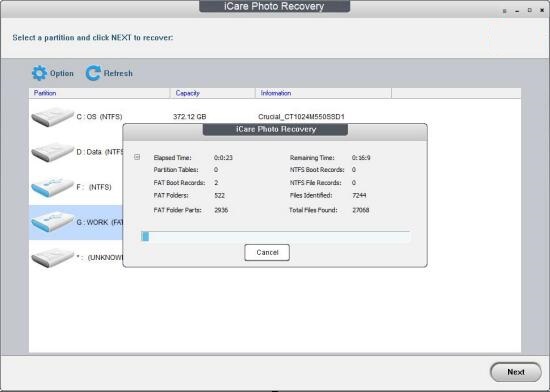
Task: Open the Option gear icon
Action: [x=39, y=73]
